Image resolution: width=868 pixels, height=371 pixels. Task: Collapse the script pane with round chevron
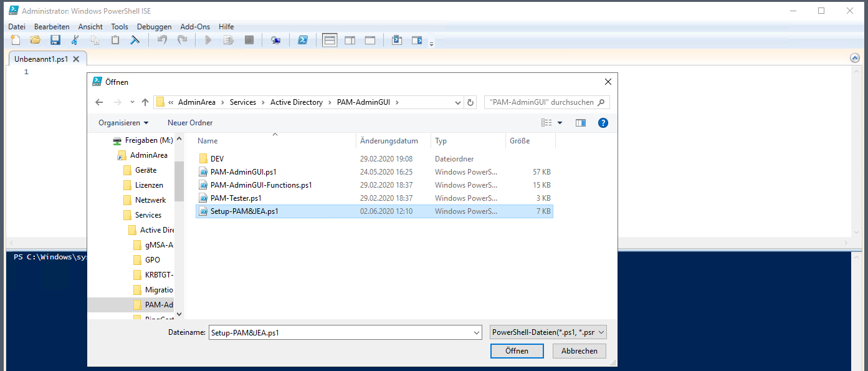pyautogui.click(x=855, y=58)
